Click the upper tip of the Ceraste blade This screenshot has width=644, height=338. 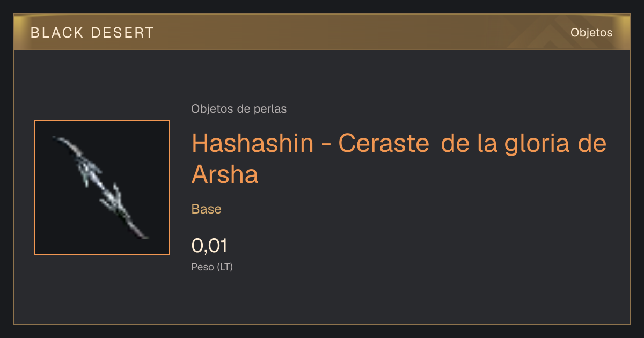pyautogui.click(x=56, y=138)
